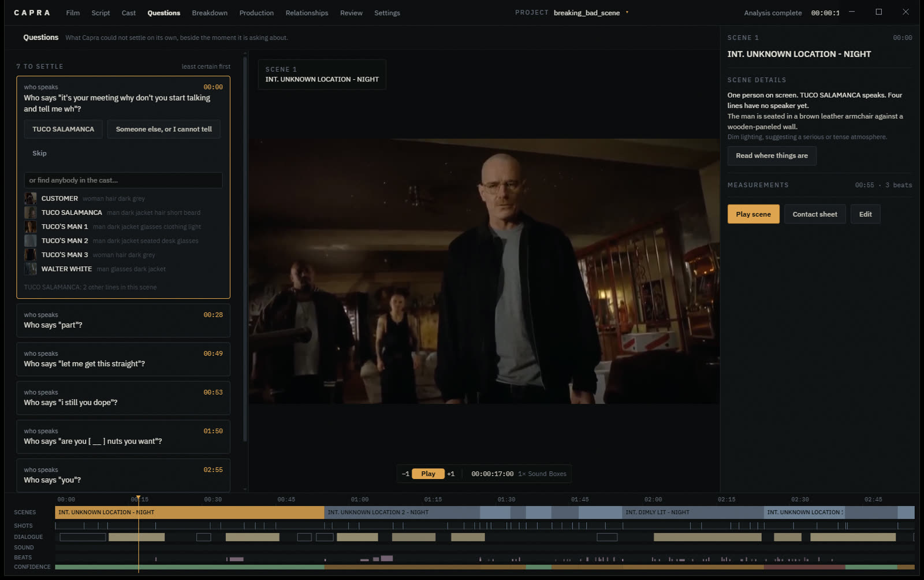
Task: Pick WALTER WHITE from the cast list
Action: [123, 269]
